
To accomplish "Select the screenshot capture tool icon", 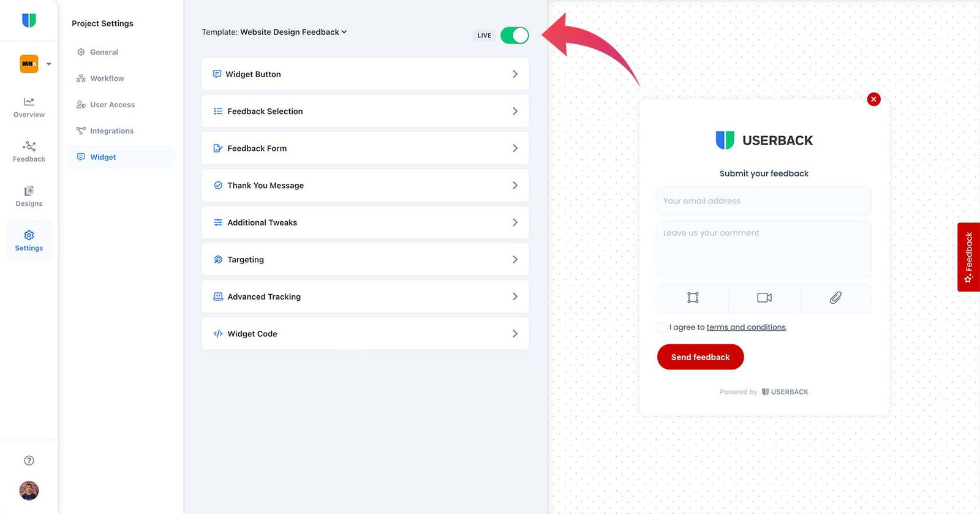I will (693, 298).
